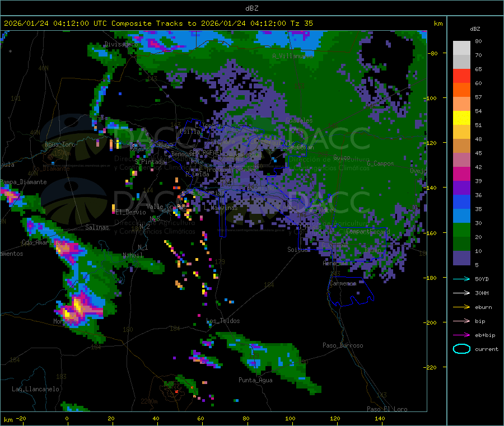This screenshot has height=426, width=504.
Task: Click the 'Lag.Llancanelo' map label
Action: point(36,389)
